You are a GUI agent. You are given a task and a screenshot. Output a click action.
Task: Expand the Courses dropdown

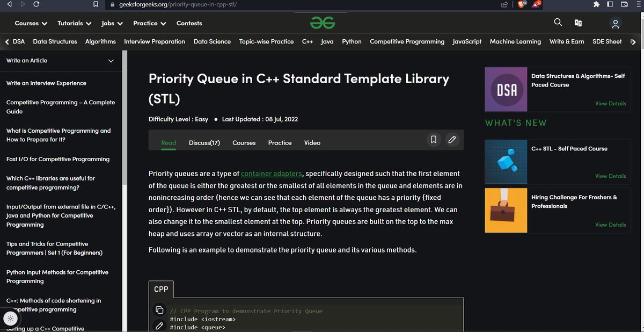pyautogui.click(x=31, y=23)
